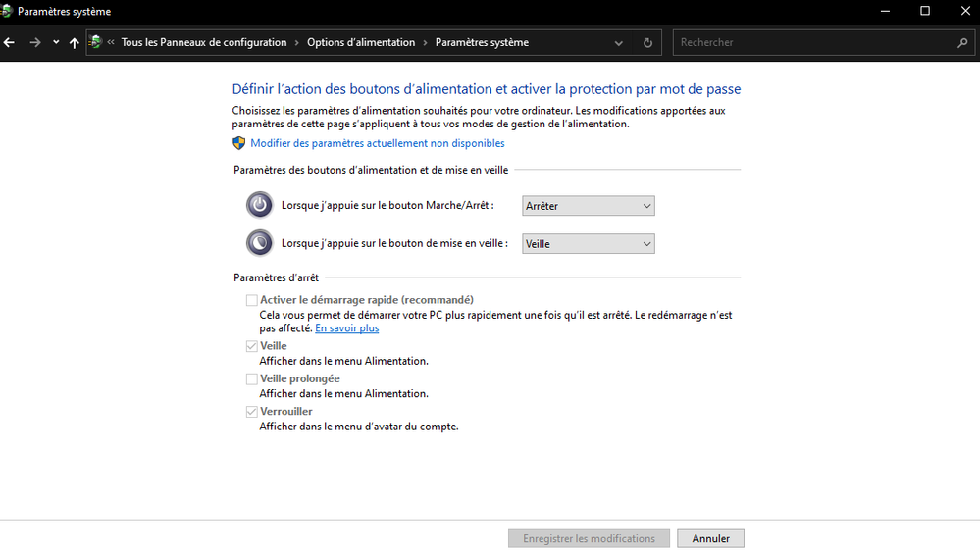Expand the breadcrumb overflow chevrons

click(x=111, y=42)
